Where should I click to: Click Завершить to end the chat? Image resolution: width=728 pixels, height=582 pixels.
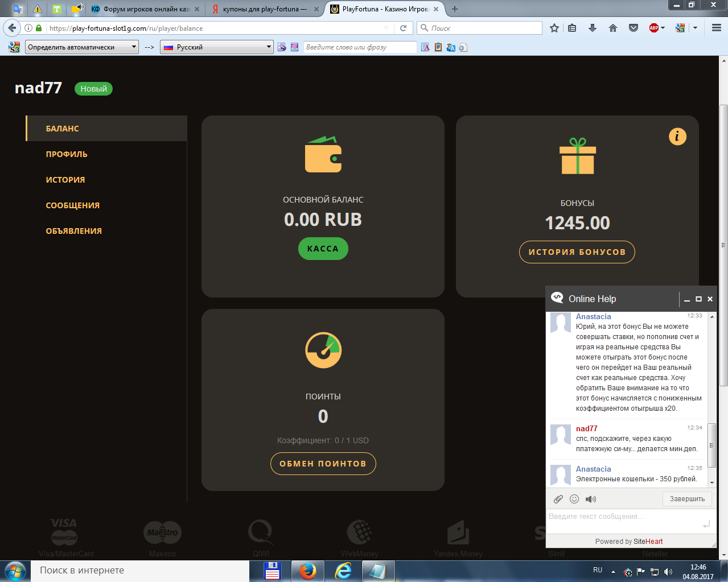[x=687, y=499]
